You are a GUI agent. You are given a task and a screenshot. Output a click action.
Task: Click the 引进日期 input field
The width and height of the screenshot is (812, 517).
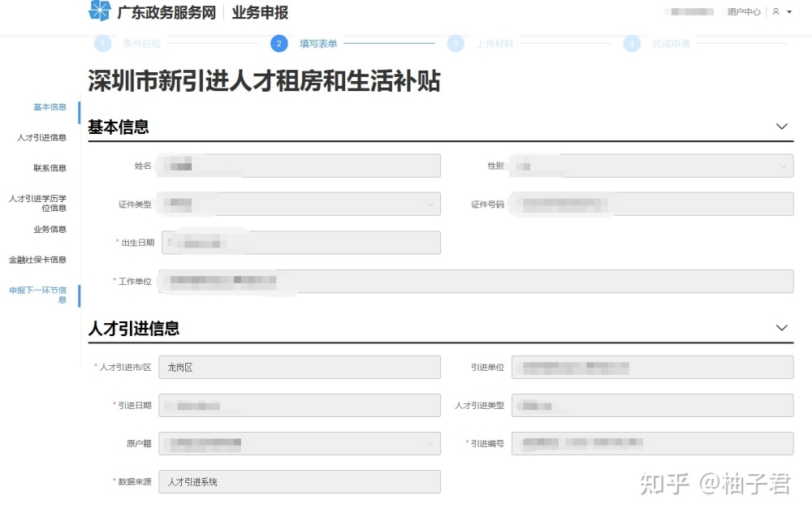[x=300, y=405]
